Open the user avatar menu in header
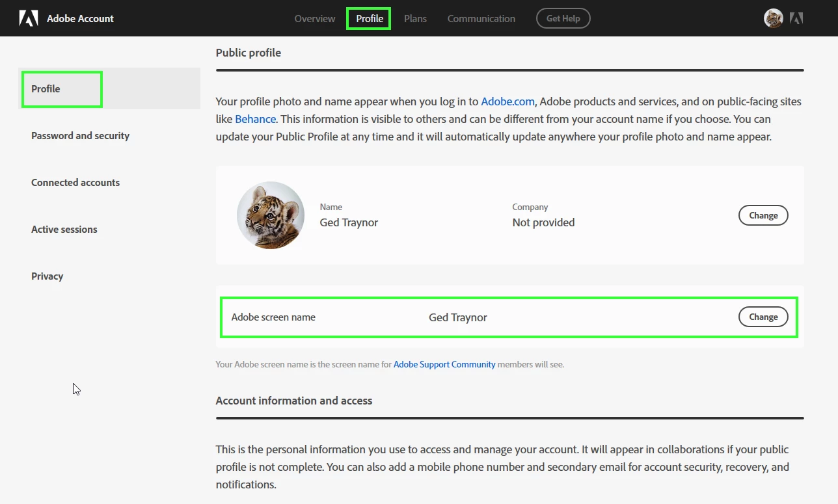 774,18
